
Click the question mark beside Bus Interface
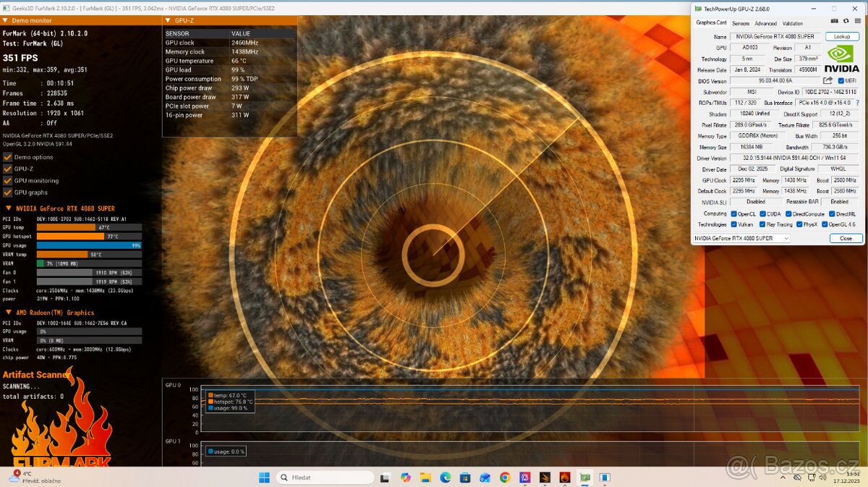(857, 102)
